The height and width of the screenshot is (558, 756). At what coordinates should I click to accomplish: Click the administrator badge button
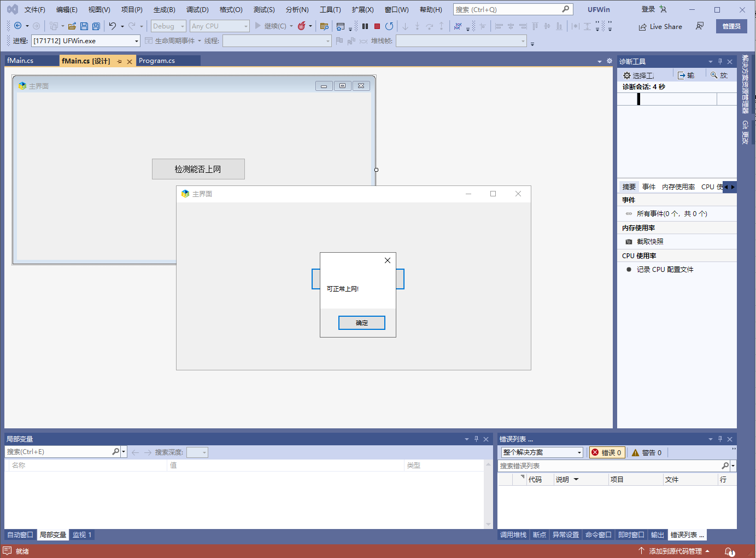731,26
